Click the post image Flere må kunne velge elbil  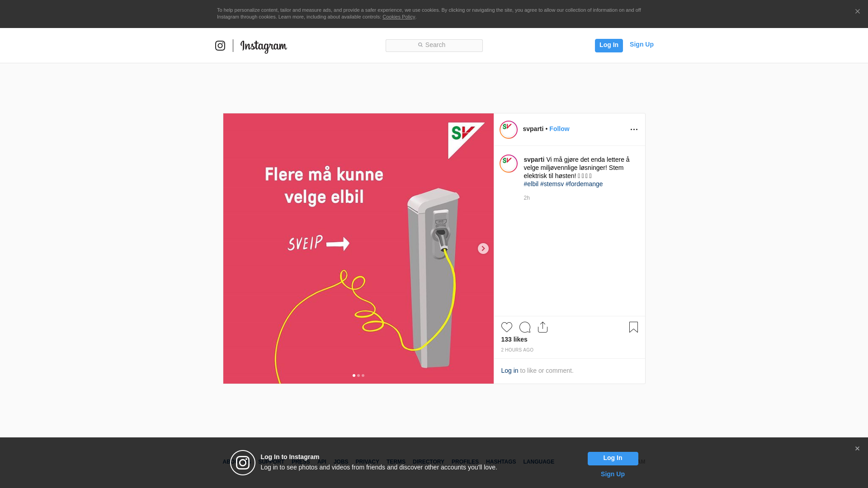tap(359, 249)
